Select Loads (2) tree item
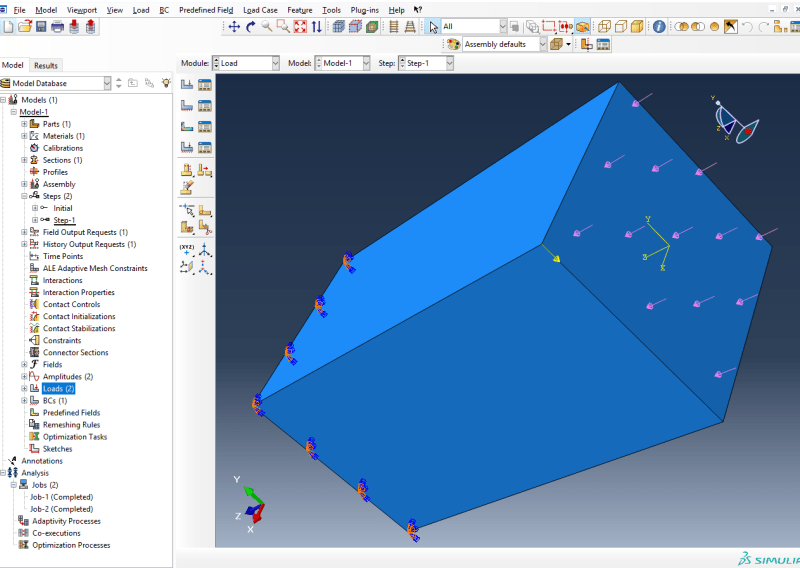Screen dimensions: 800x568 (58, 389)
